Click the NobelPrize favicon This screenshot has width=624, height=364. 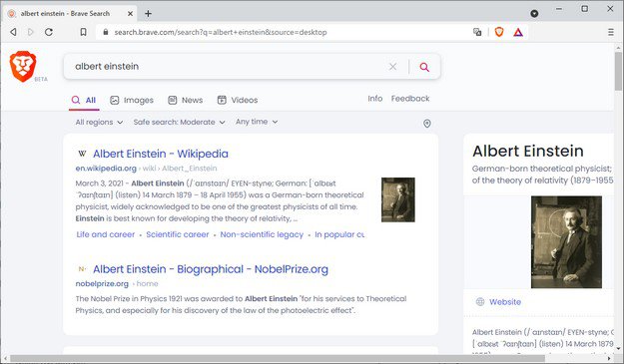[82, 269]
